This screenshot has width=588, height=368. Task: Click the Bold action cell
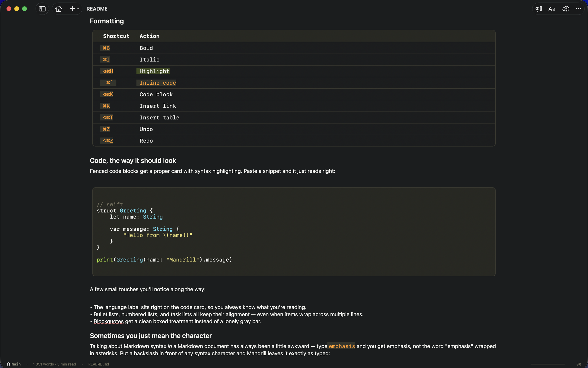tap(146, 48)
